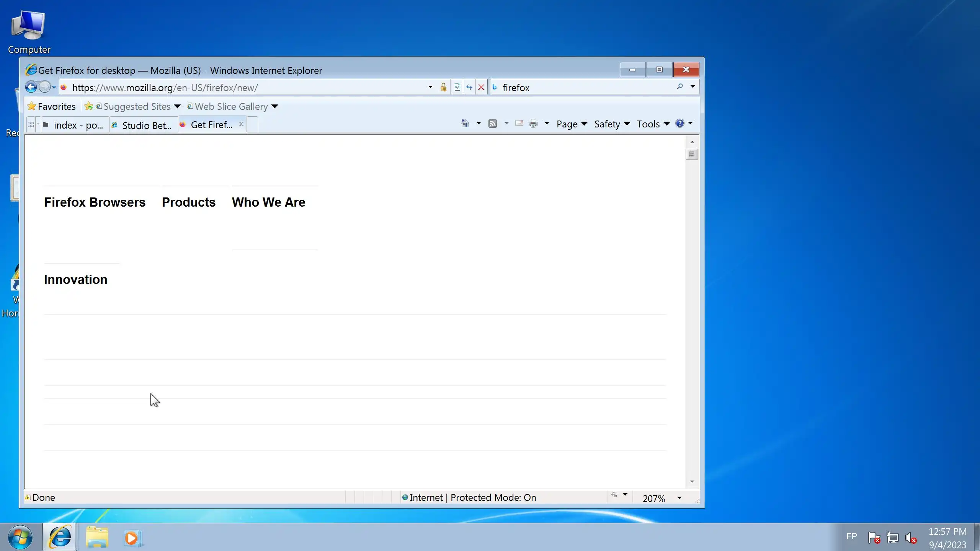Click the Read Mail envelope icon
This screenshot has height=551, width=980.
pos(519,124)
